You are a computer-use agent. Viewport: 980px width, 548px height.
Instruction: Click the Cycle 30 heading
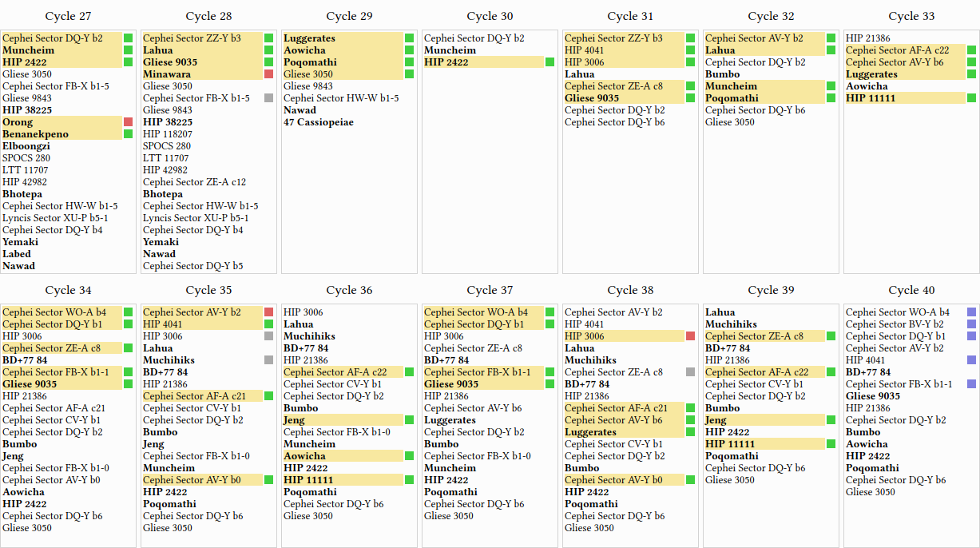pyautogui.click(x=490, y=16)
